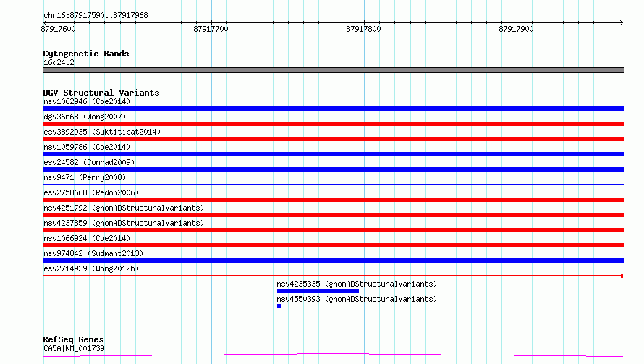Viewport: 644px width, 364px height.
Task: Select variant label dgv36n68 (Wong2007)
Action: (x=85, y=117)
